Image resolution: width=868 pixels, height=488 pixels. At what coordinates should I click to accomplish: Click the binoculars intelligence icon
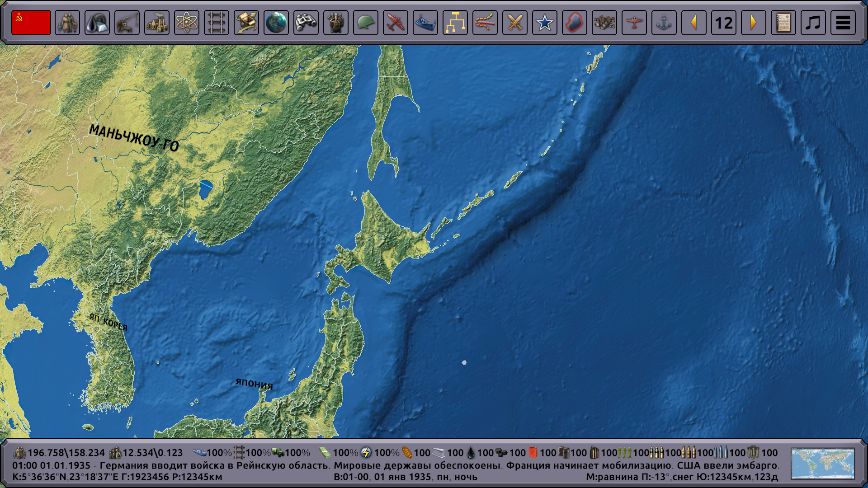coord(306,23)
